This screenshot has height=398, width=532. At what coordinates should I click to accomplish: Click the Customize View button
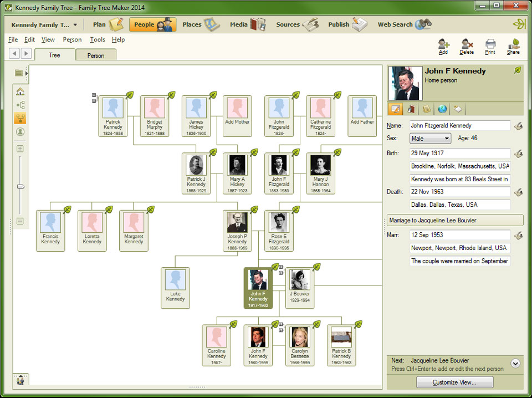[454, 382]
